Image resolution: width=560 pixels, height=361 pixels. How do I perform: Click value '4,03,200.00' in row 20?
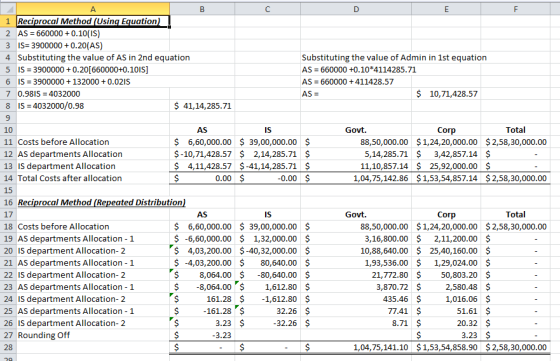point(209,251)
